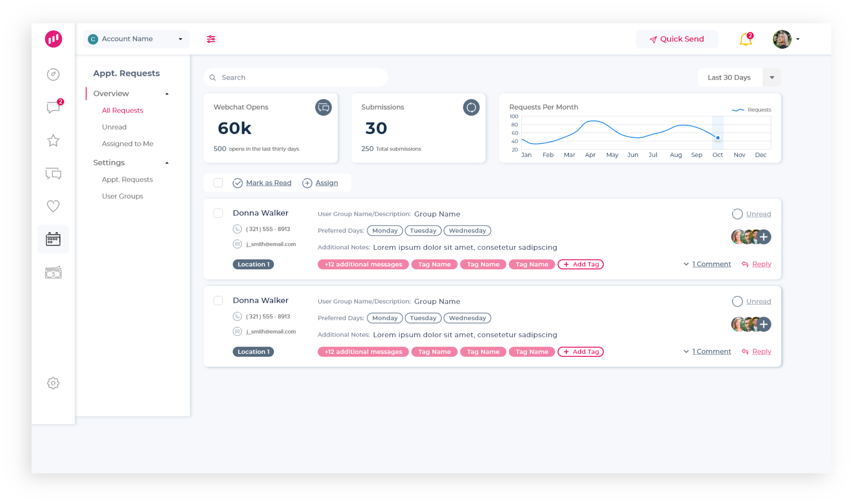View the +12 additional messages badge

[x=363, y=264]
